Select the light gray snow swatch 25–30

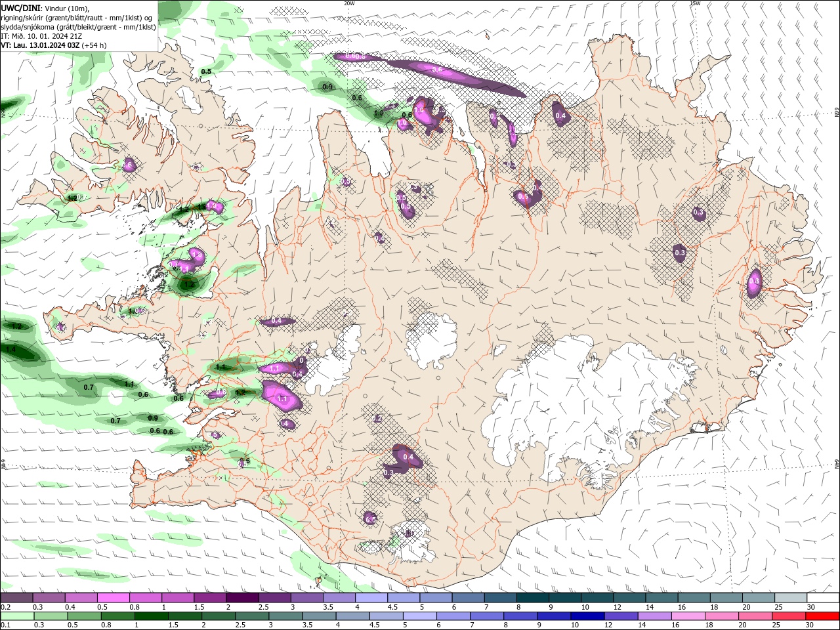point(790,597)
